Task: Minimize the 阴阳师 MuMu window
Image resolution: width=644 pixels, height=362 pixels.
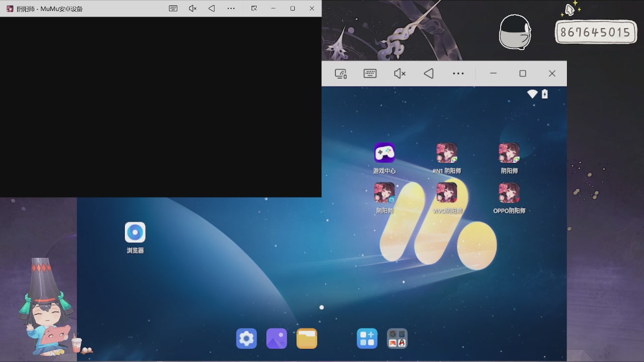Action: point(273,9)
